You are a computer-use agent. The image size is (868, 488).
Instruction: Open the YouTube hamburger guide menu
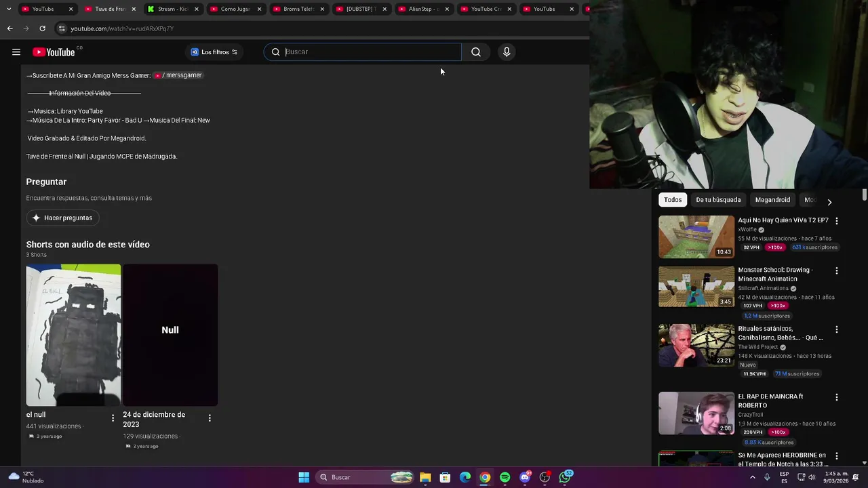pyautogui.click(x=16, y=52)
